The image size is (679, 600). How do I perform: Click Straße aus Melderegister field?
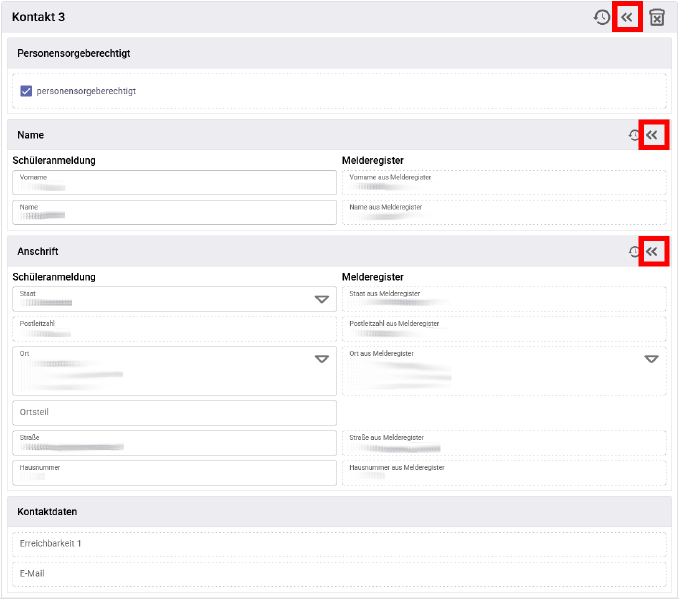(x=504, y=443)
